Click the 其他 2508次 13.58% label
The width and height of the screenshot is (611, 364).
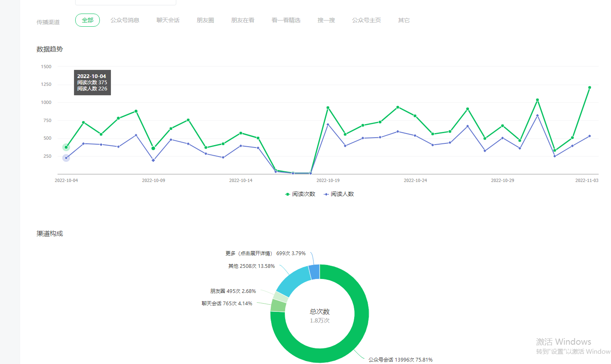point(251,266)
